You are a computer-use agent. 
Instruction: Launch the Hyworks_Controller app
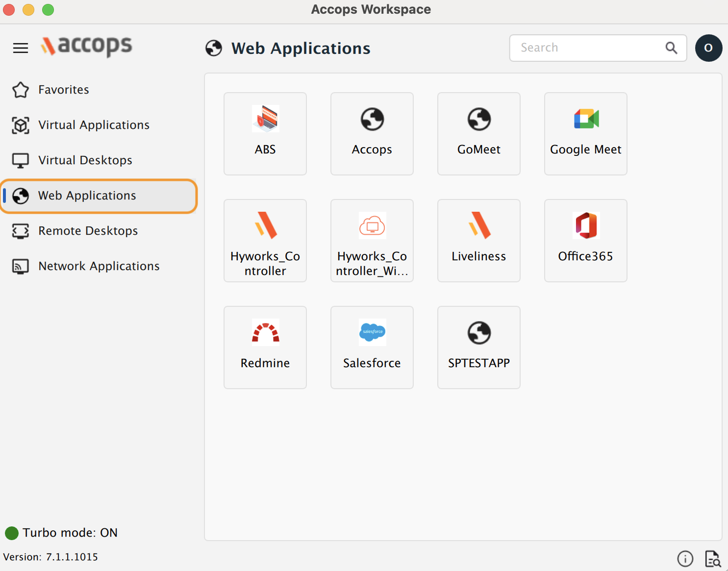[265, 240]
